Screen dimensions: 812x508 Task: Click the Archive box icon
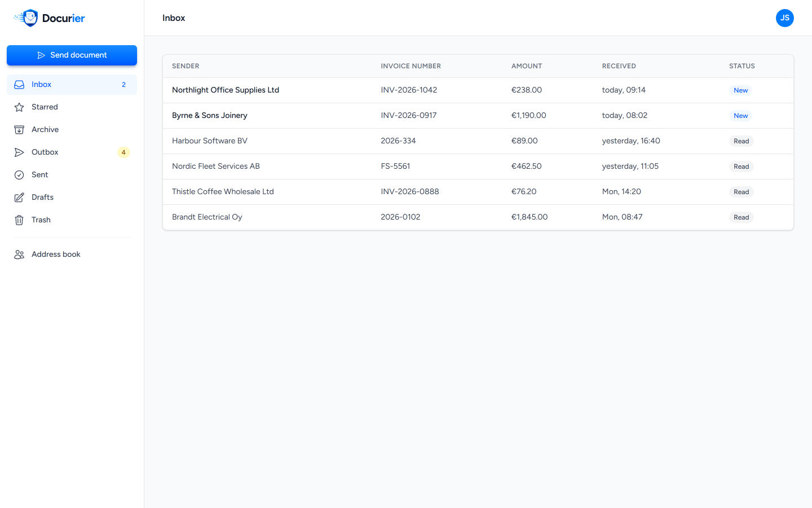coord(19,130)
